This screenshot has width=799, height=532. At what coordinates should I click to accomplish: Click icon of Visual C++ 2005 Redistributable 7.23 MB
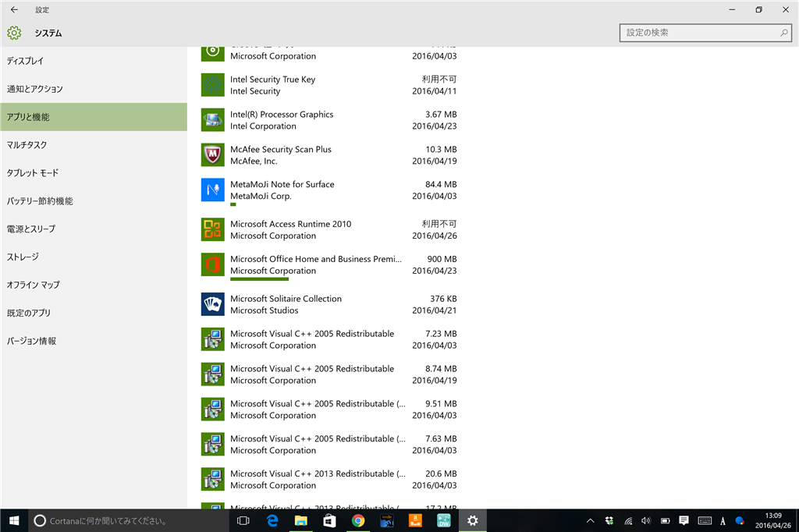click(212, 339)
